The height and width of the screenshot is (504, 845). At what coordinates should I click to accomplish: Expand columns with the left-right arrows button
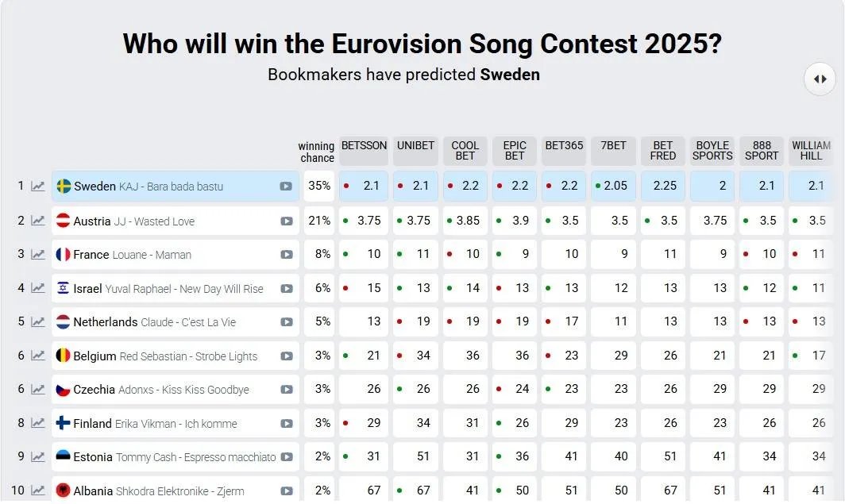click(820, 79)
